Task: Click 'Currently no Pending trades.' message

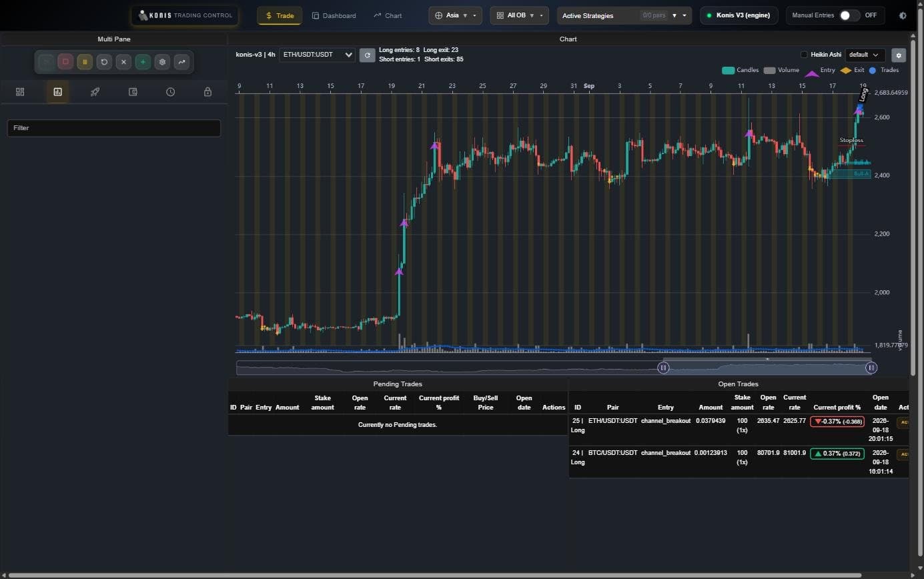Action: pos(398,425)
